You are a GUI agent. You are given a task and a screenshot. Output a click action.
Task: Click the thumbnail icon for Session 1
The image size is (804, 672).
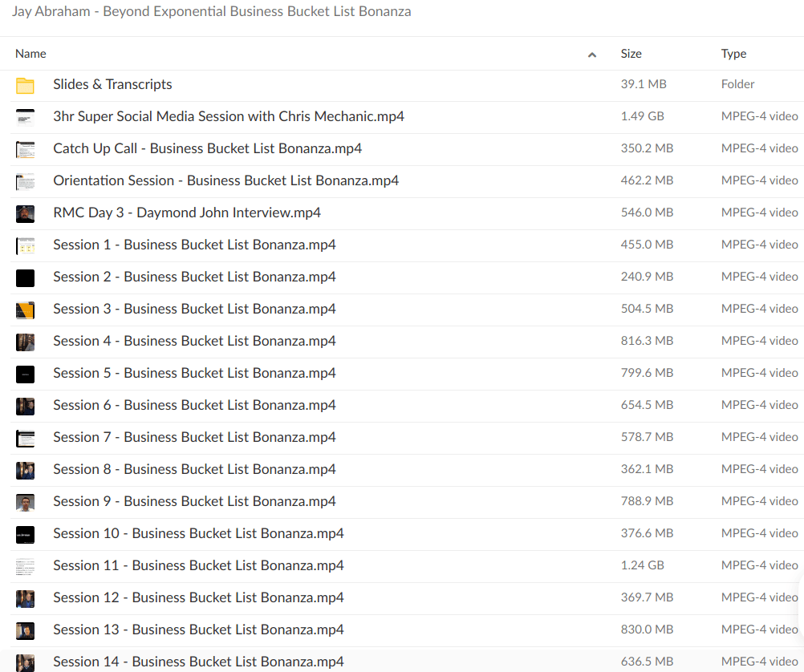[x=24, y=245]
